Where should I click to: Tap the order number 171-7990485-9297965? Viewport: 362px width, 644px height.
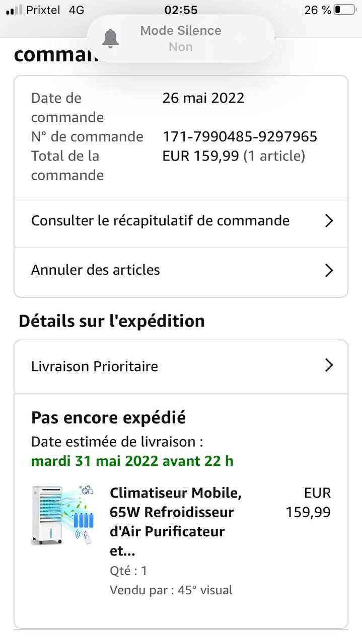240,137
